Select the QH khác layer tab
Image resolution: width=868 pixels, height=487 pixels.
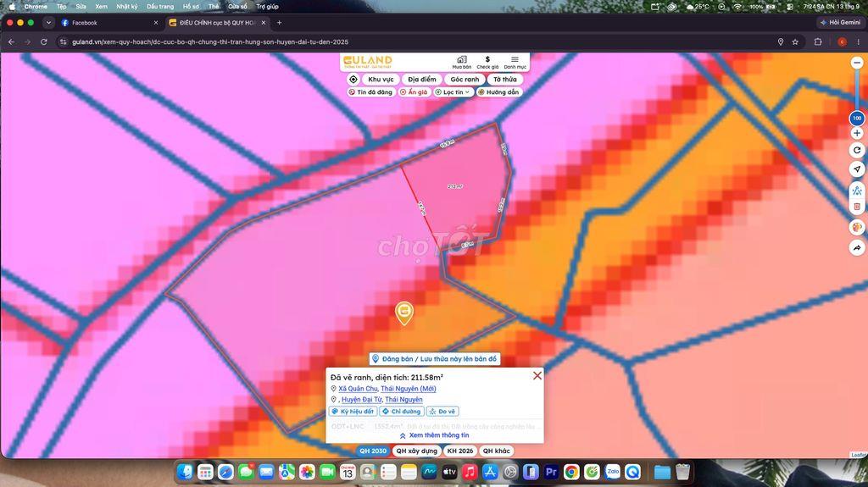pyautogui.click(x=497, y=451)
